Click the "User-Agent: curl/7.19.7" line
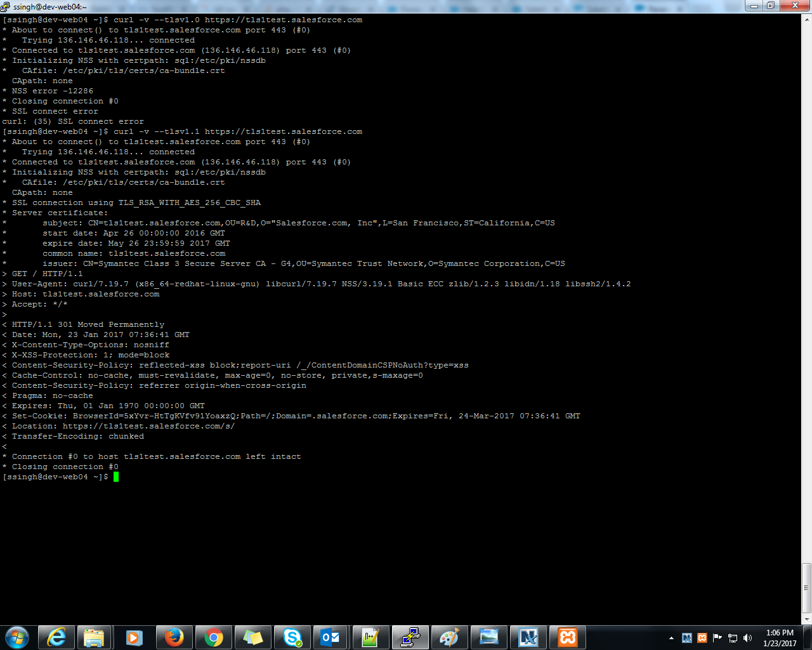The image size is (812, 650). (317, 284)
